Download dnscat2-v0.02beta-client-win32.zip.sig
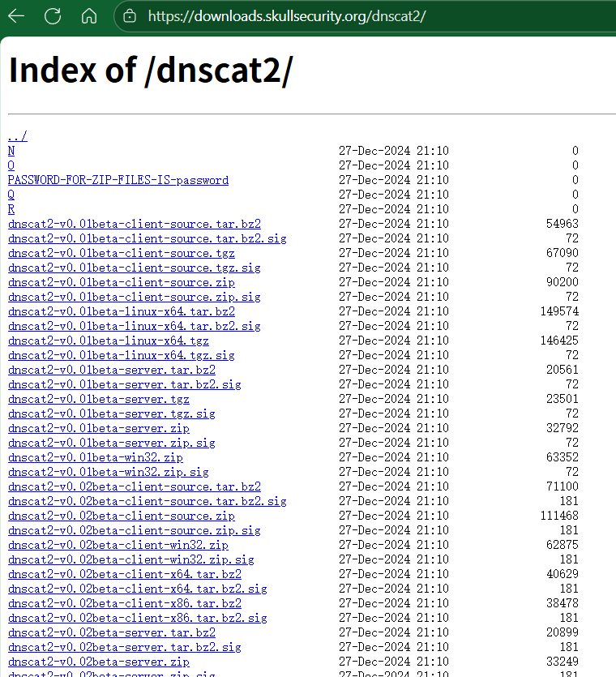616x677 pixels. coord(131,560)
